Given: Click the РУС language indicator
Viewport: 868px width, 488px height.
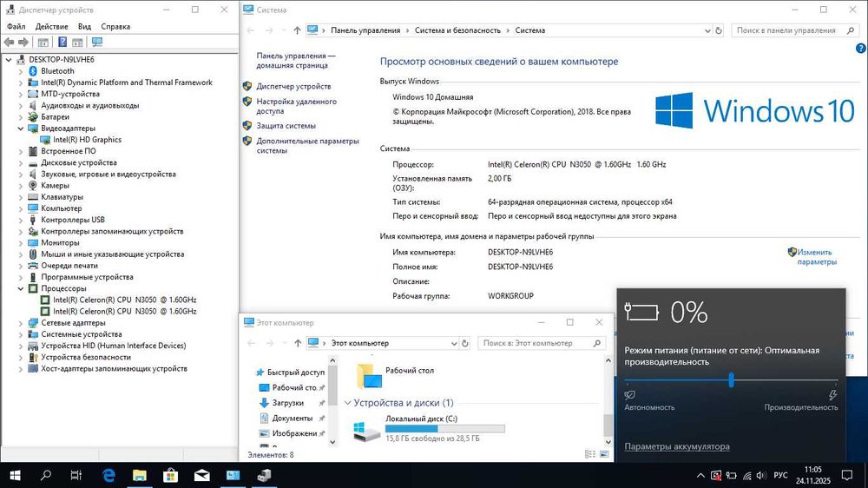Looking at the screenshot, I should pyautogui.click(x=780, y=475).
